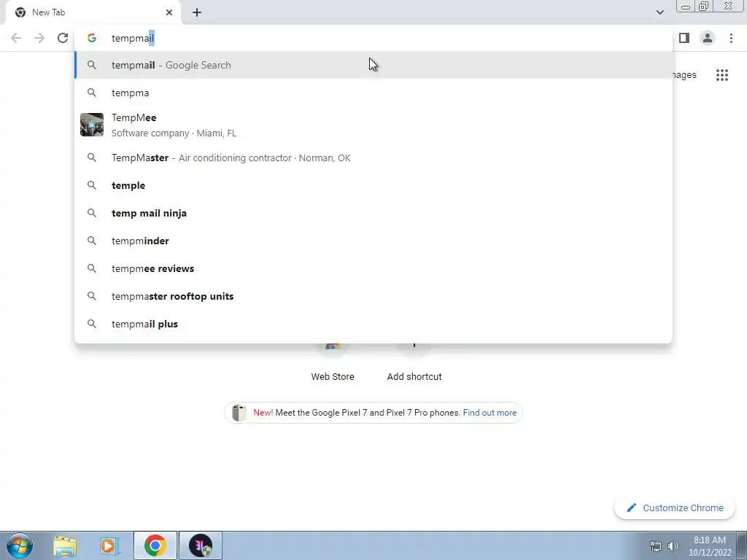Choose the 'tempmee reviews' suggestion

[x=373, y=268]
